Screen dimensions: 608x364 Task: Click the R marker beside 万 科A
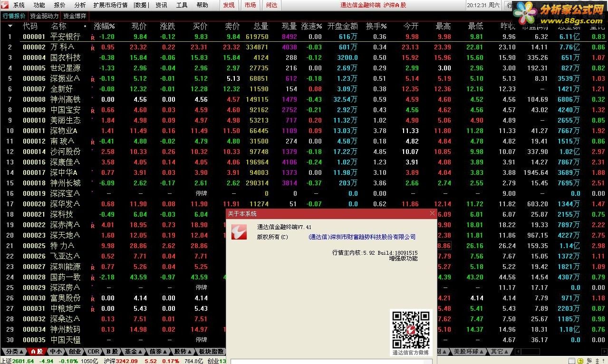pos(93,48)
